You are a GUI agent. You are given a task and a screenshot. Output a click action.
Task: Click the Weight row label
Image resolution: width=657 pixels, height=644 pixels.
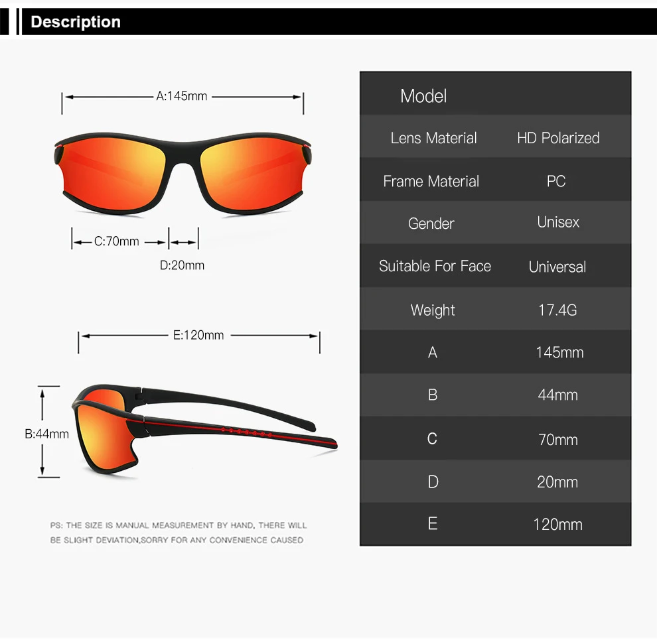pyautogui.click(x=433, y=310)
